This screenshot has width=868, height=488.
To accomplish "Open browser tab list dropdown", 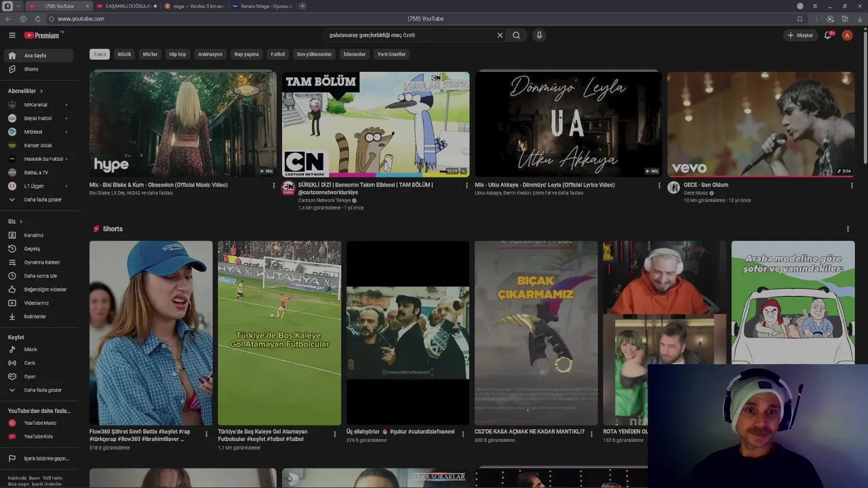I will 18,6.
